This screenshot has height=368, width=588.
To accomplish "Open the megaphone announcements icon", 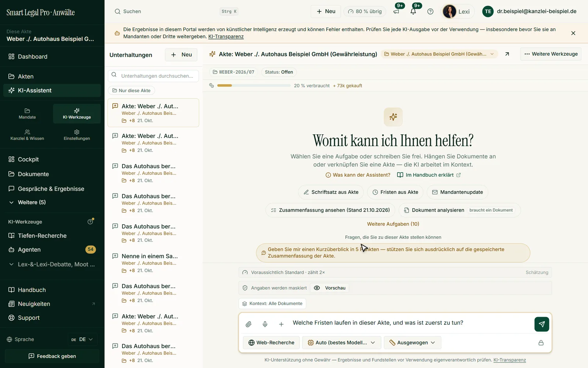I will (396, 11).
